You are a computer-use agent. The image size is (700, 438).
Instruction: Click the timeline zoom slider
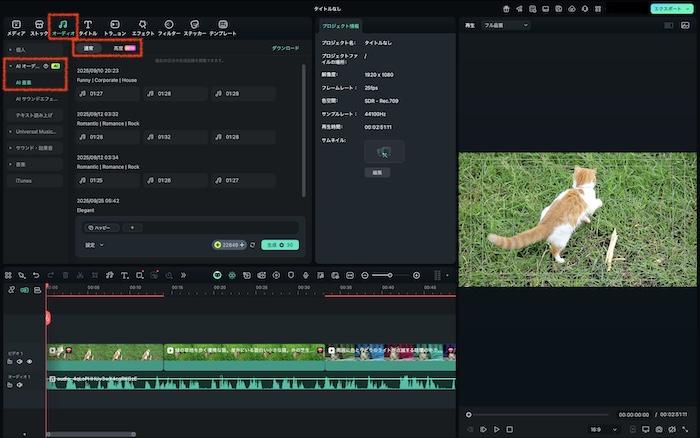390,275
